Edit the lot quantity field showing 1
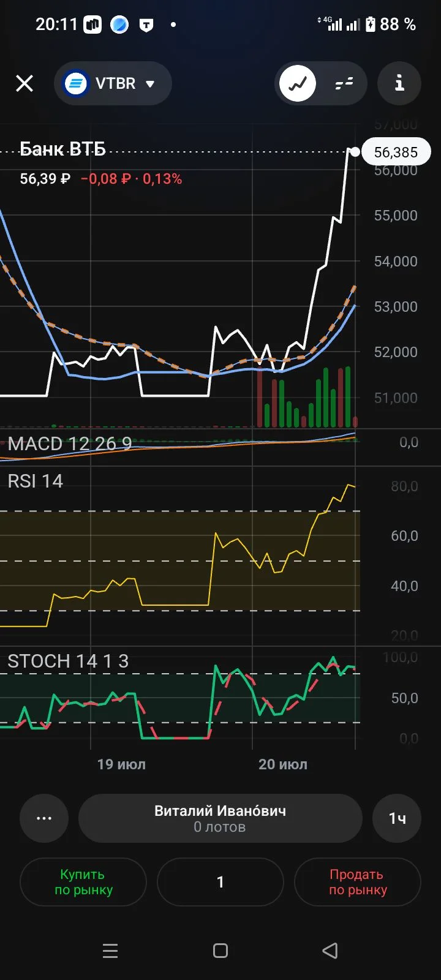This screenshot has height=980, width=441. (x=221, y=882)
